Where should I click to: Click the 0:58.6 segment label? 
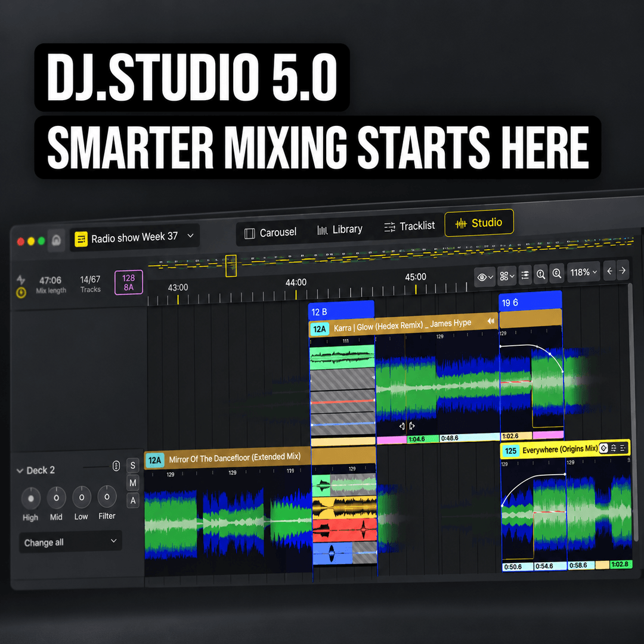581,565
